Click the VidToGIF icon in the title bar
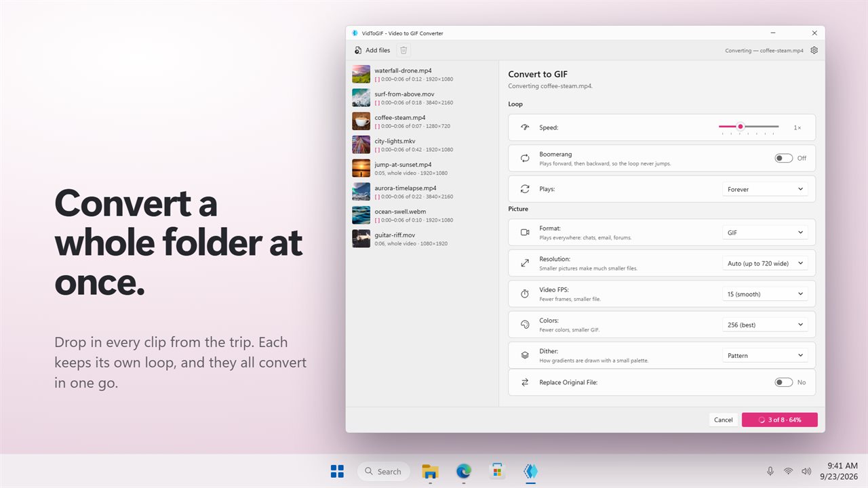Screen dimensions: 868x488 click(x=355, y=33)
